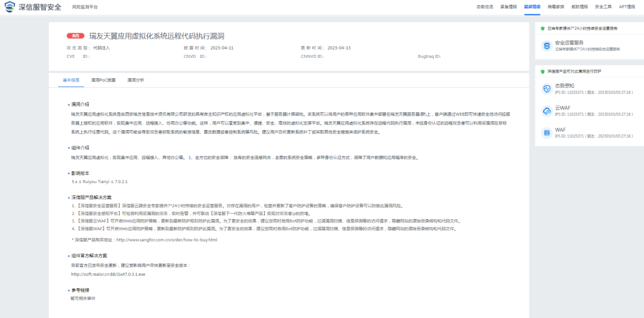
Task: Click the Sangfor shield logo icon
Action: pos(10,7)
